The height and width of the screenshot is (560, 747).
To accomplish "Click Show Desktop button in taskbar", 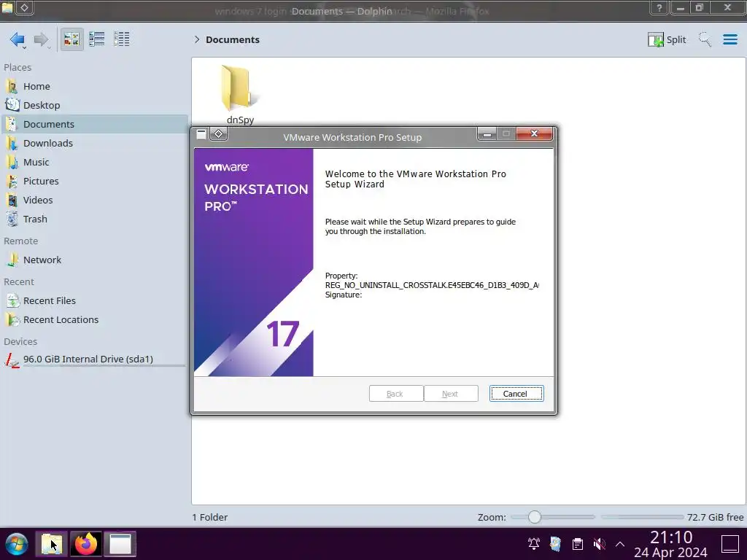I will [x=729, y=544].
